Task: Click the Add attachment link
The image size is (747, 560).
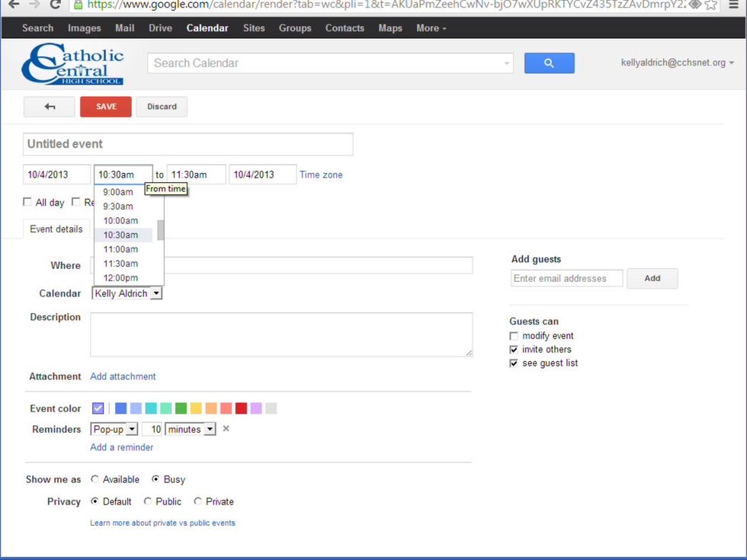Action: point(123,376)
